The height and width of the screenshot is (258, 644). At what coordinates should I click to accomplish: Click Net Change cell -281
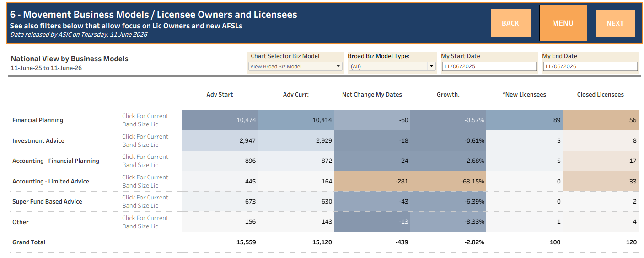tap(372, 181)
